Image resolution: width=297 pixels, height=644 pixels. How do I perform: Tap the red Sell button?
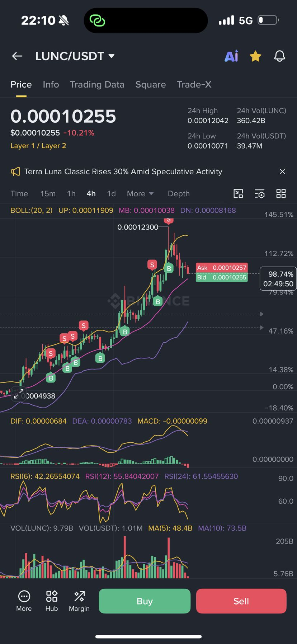point(241,601)
